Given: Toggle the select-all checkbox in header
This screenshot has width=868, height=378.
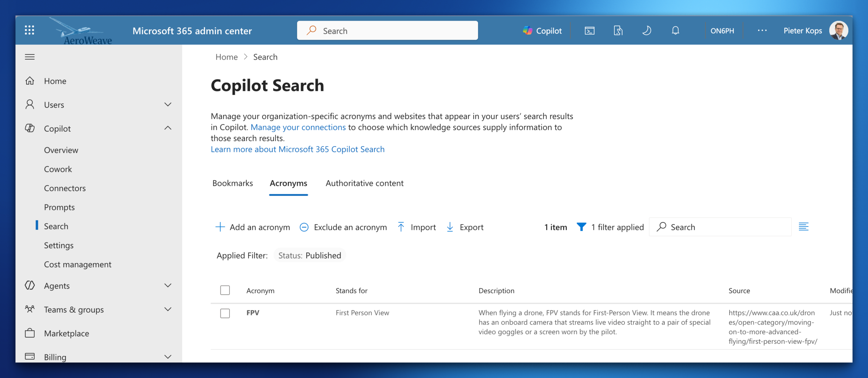Looking at the screenshot, I should tap(225, 290).
